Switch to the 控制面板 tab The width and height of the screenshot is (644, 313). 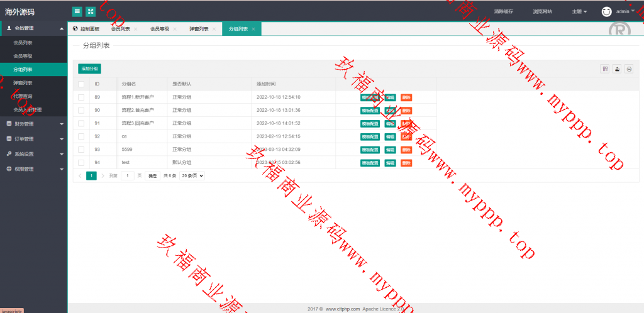86,30
